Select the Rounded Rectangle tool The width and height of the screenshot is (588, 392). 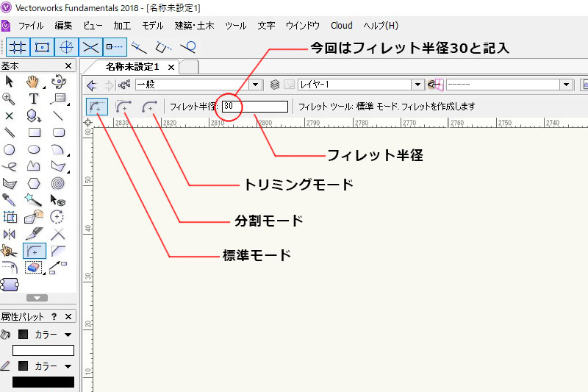click(59, 132)
